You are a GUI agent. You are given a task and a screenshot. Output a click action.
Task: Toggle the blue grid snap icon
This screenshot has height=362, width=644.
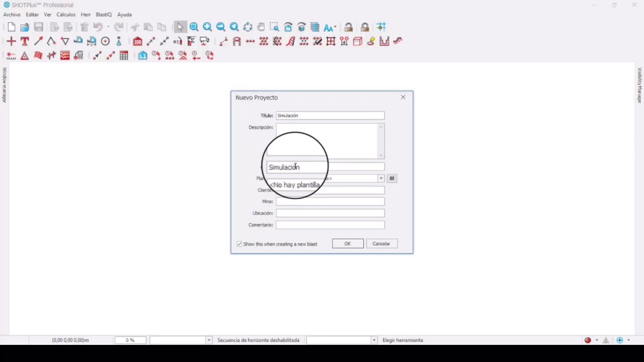(x=381, y=27)
